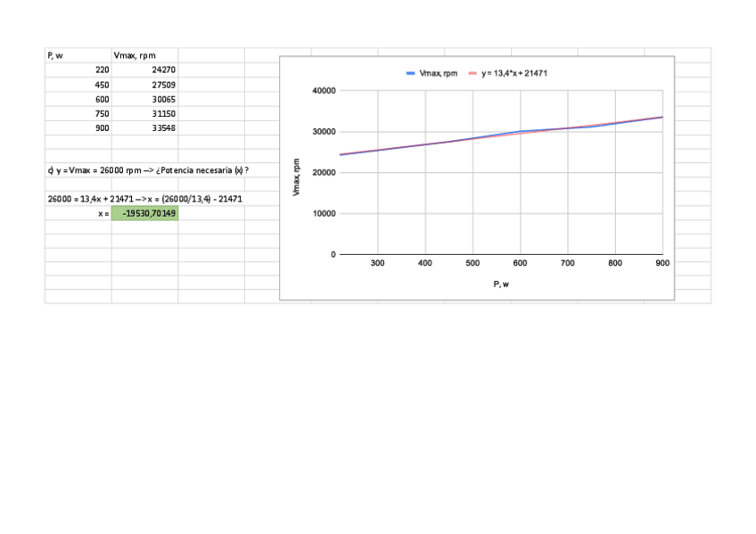Image resolution: width=756 pixels, height=534 pixels.
Task: Click the cell showing 600 in the P column
Action: (78, 99)
